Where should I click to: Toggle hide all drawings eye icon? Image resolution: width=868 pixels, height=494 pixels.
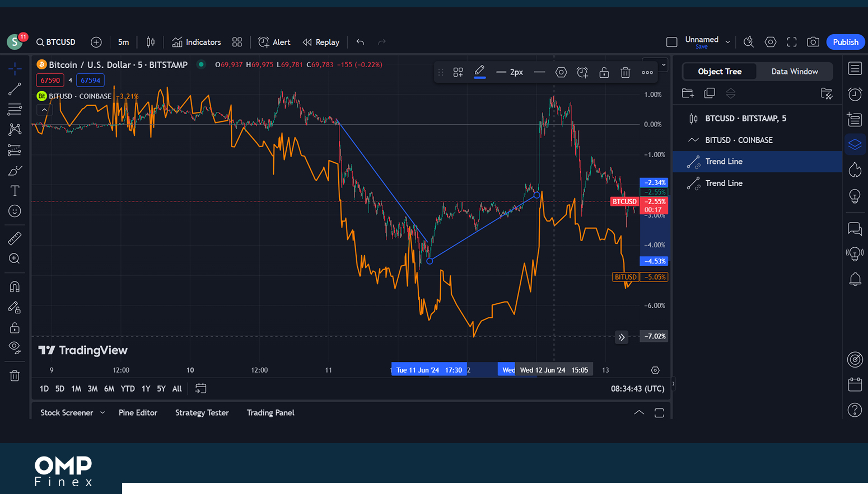[x=15, y=347]
